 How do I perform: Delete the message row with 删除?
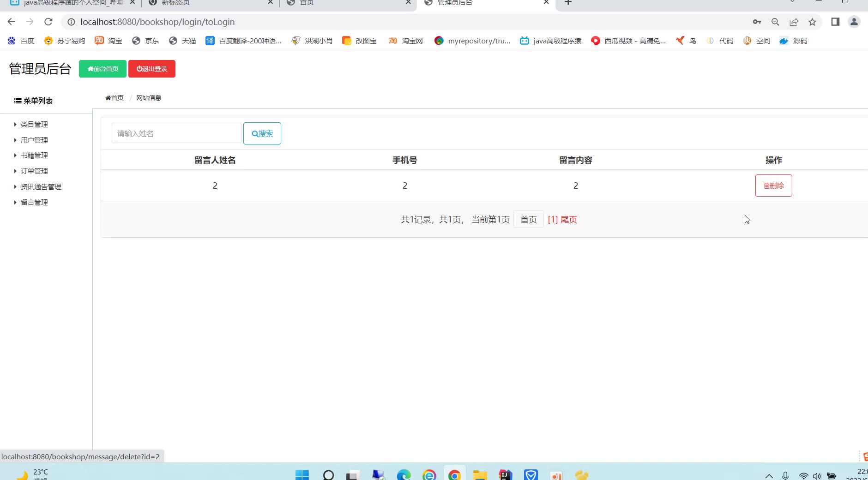(x=773, y=186)
